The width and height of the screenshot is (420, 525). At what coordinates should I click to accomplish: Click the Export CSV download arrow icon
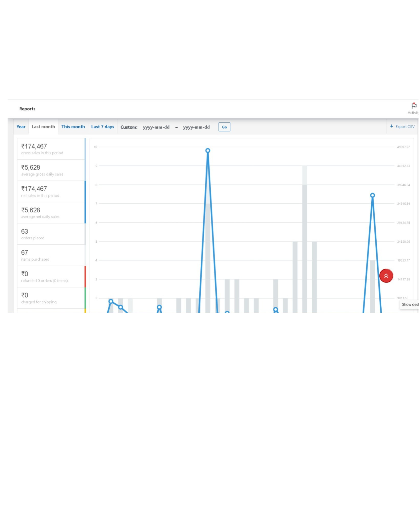(x=392, y=126)
